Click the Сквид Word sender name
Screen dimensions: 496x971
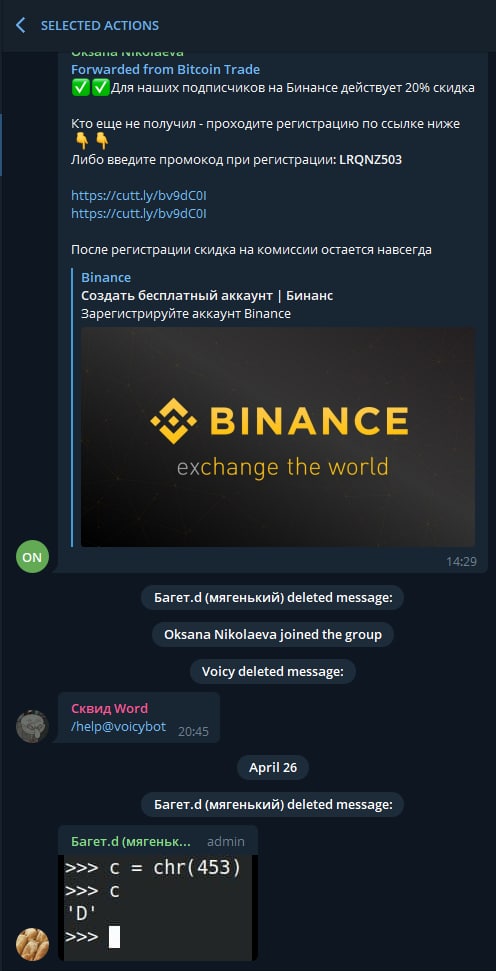pyautogui.click(x=110, y=708)
